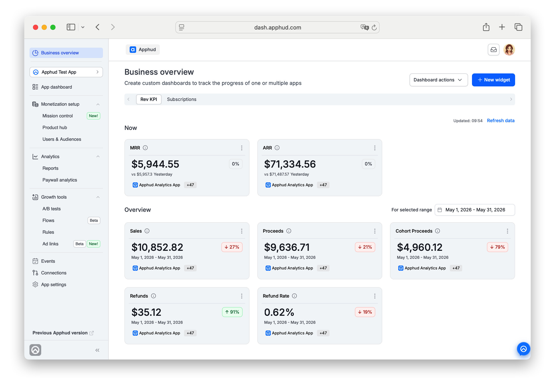Open three-dot menu on Proceeds widget
The width and height of the screenshot is (555, 392).
point(375,231)
